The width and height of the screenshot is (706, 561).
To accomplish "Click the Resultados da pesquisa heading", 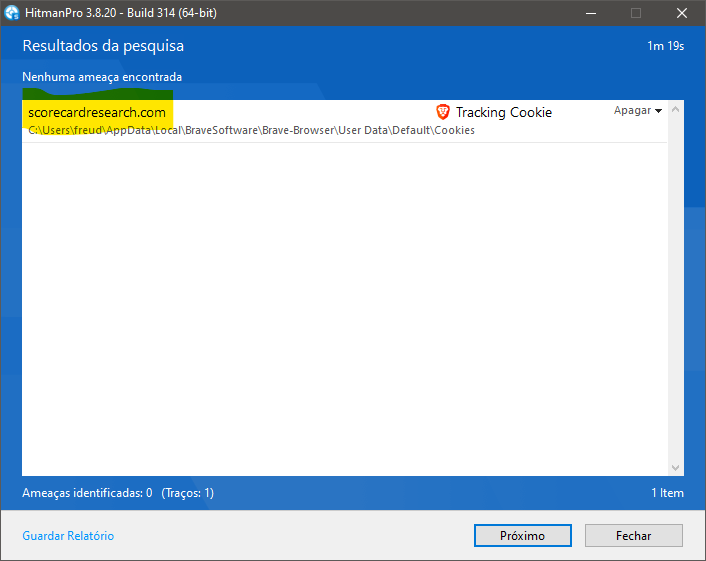I will pos(103,46).
